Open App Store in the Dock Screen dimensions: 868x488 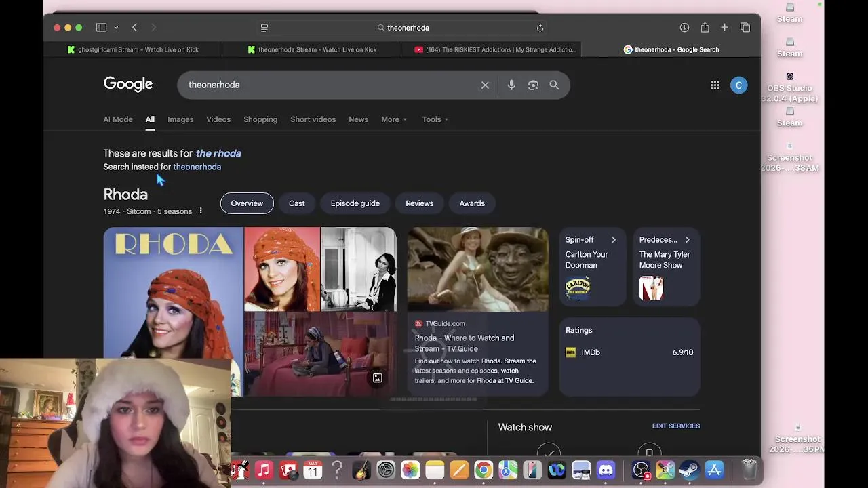coord(714,470)
